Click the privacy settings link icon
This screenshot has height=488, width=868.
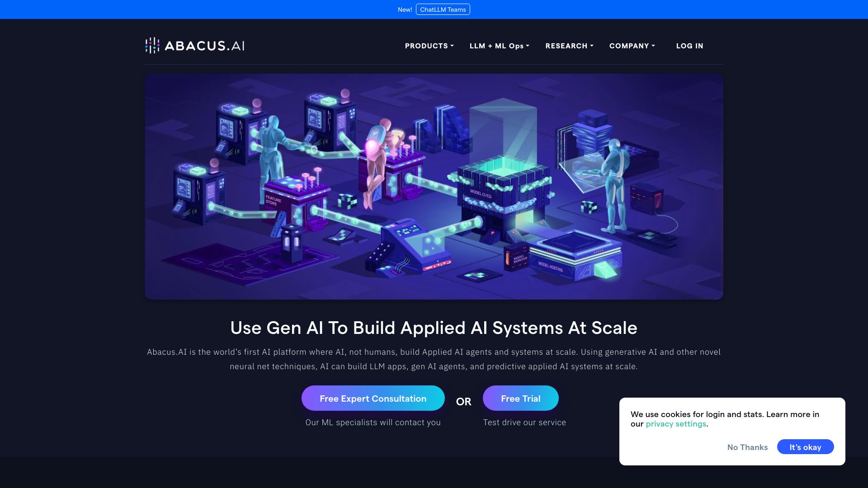[676, 424]
